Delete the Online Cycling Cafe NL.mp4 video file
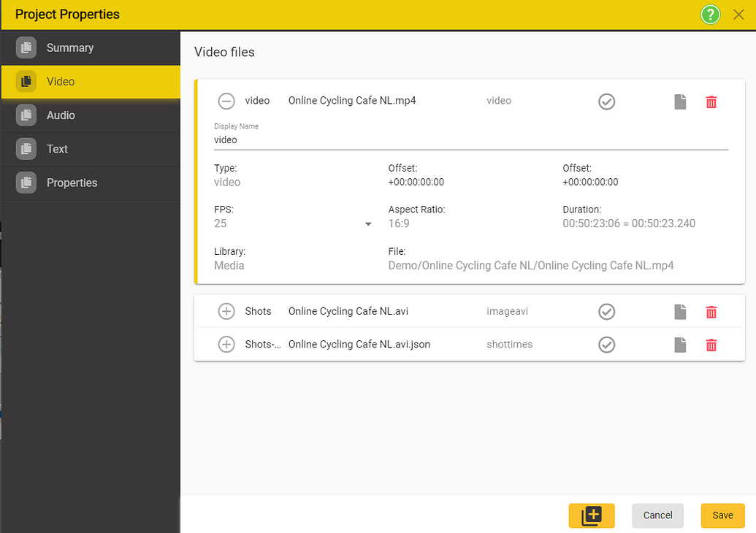Screen dimensions: 756x533 [711, 102]
